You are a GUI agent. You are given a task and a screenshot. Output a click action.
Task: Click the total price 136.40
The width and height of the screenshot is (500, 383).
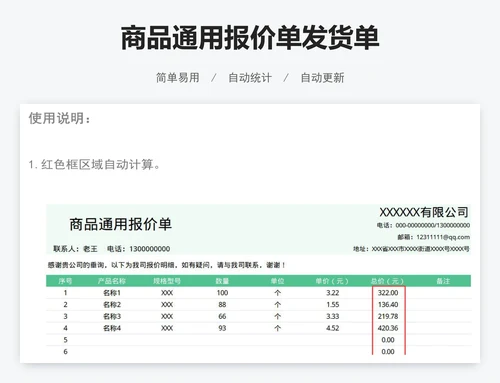388,304
